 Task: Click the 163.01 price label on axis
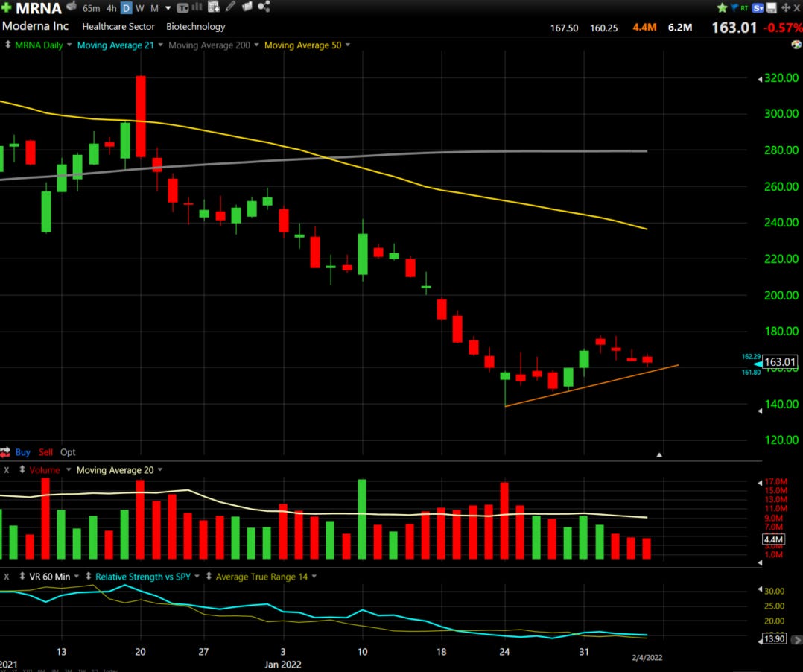(x=779, y=362)
